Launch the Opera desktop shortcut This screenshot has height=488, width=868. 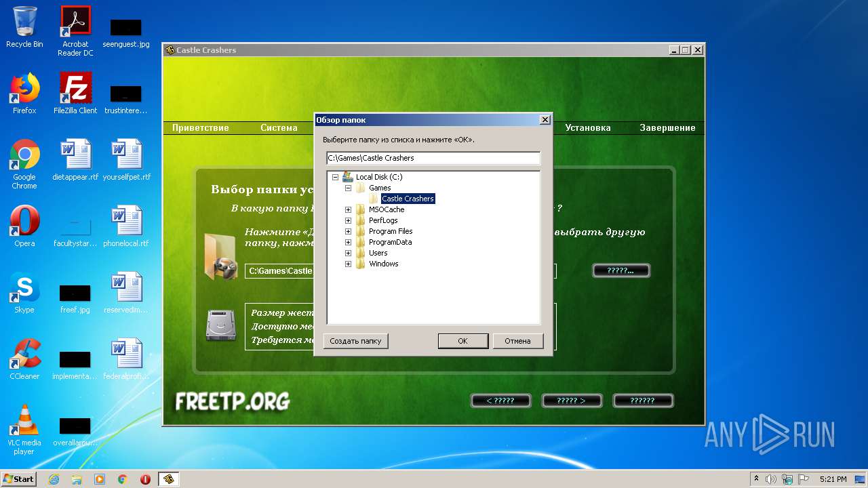pyautogui.click(x=24, y=226)
